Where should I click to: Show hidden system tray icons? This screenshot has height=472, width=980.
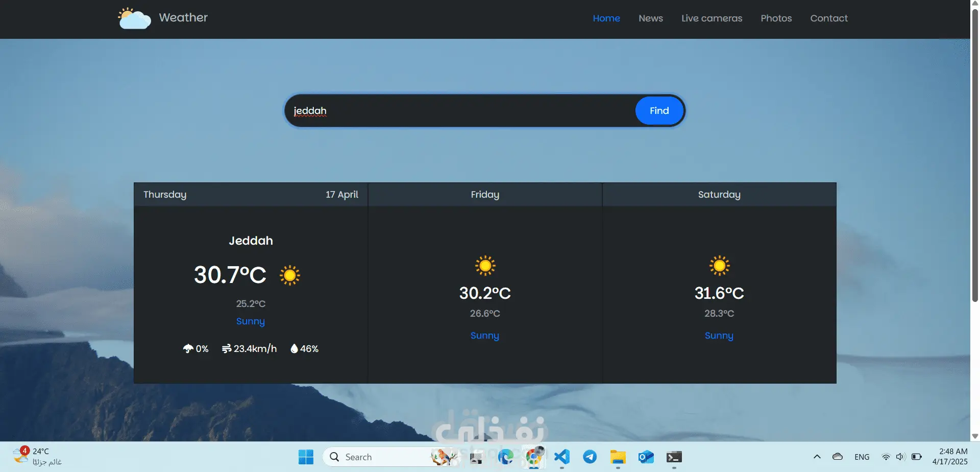click(x=817, y=457)
